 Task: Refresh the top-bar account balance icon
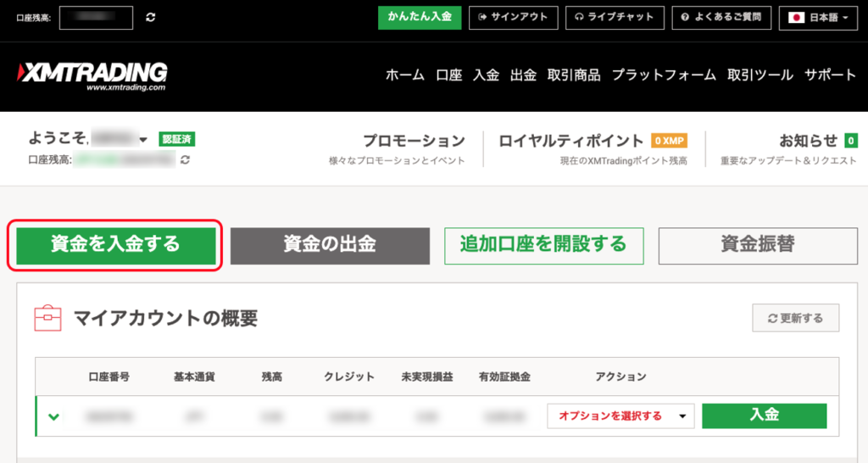(x=151, y=18)
